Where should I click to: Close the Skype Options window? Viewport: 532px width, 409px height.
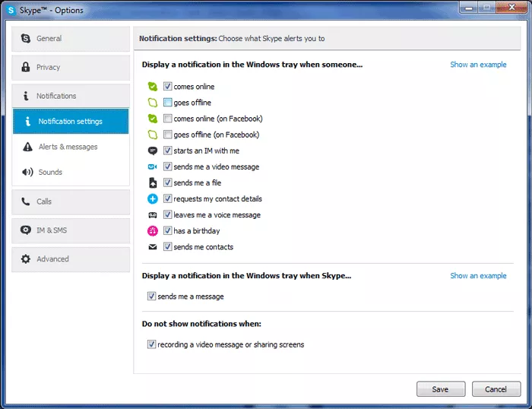pos(511,8)
